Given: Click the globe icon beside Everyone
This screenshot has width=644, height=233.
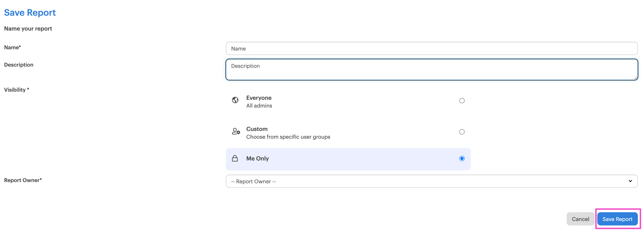Looking at the screenshot, I should (x=235, y=100).
